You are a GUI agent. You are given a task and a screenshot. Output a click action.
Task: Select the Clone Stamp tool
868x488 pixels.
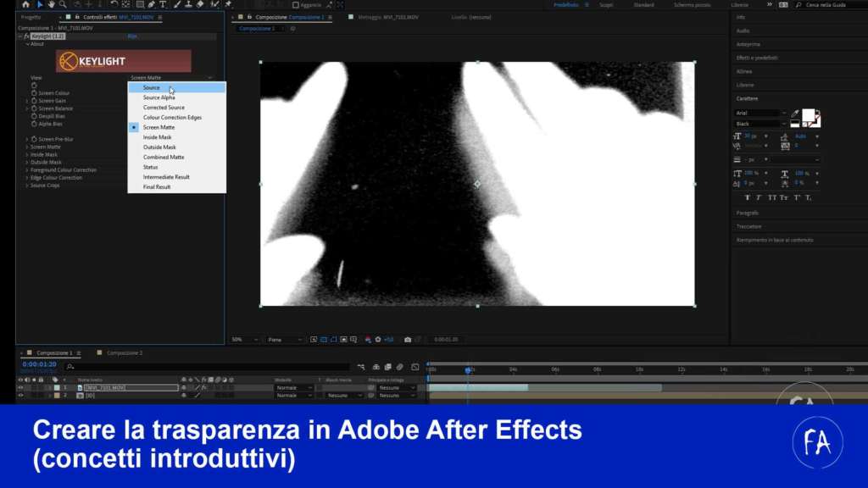pos(188,4)
